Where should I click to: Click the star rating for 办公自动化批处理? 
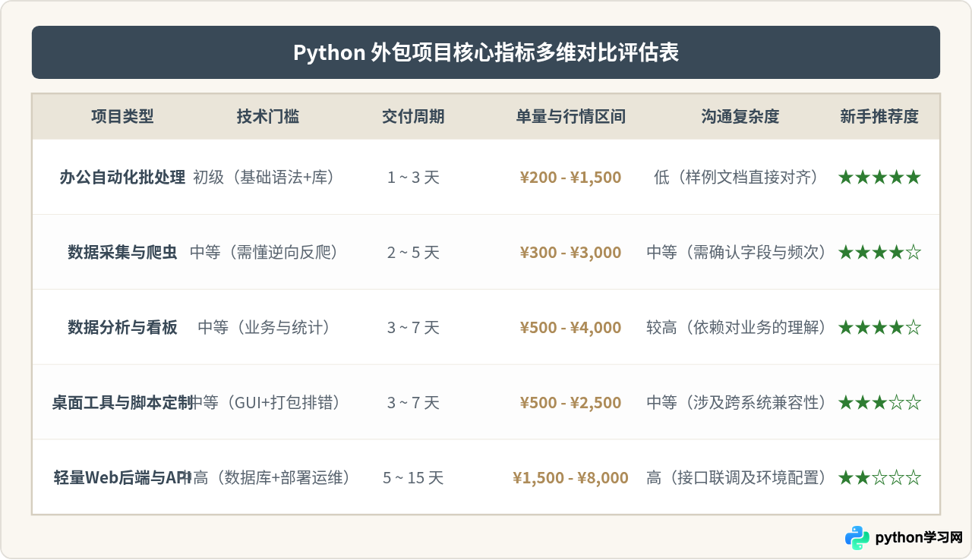879,178
